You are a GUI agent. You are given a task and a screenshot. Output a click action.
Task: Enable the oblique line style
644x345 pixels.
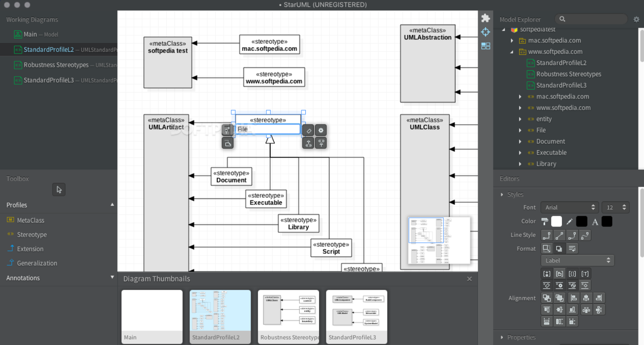(x=559, y=235)
